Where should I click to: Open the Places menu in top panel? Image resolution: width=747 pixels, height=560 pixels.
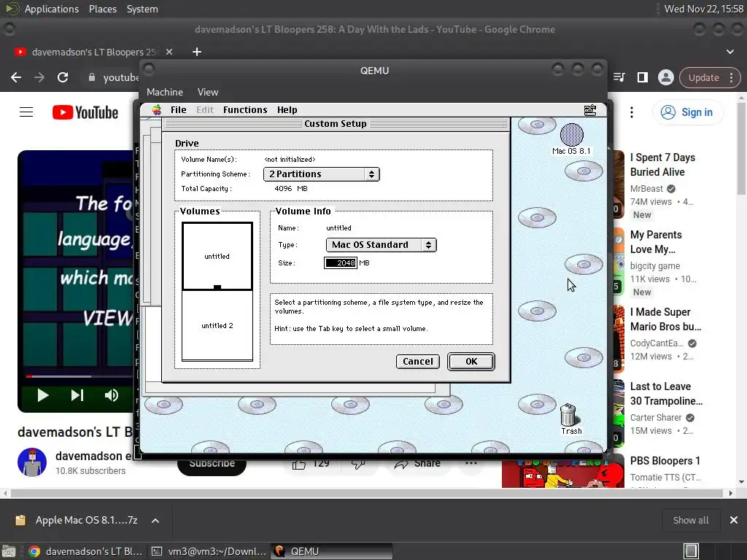click(x=102, y=9)
